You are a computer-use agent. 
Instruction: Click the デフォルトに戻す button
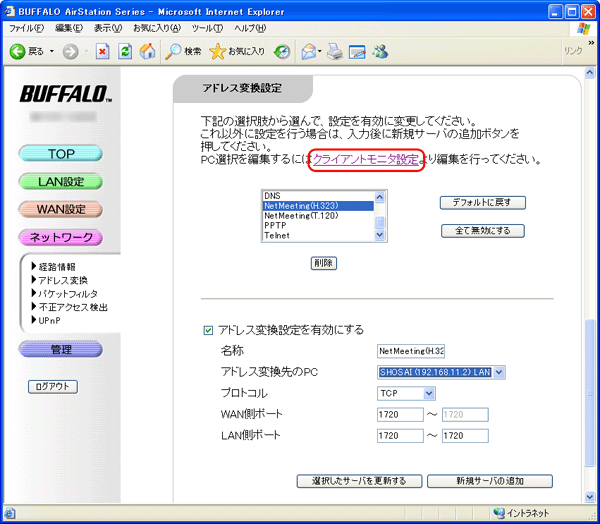point(483,202)
